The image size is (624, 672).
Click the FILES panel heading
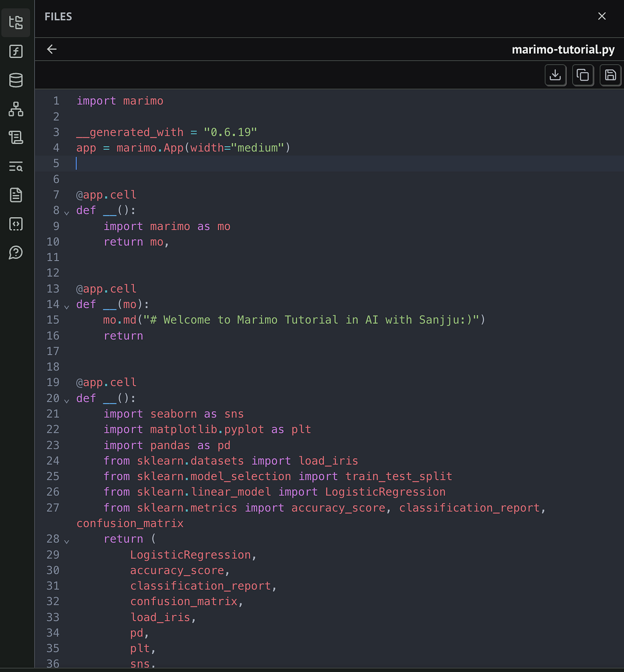[x=58, y=16]
